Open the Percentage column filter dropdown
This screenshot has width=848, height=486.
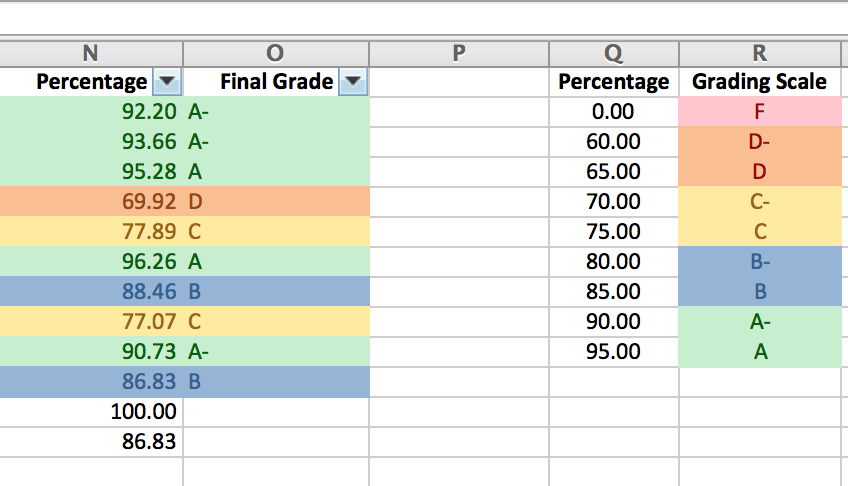click(x=167, y=82)
